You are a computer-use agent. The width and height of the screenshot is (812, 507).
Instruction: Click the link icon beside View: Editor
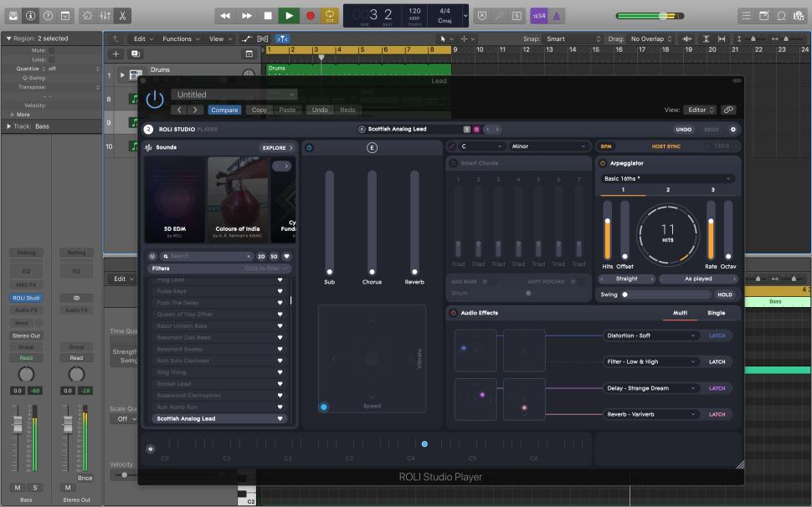[727, 110]
